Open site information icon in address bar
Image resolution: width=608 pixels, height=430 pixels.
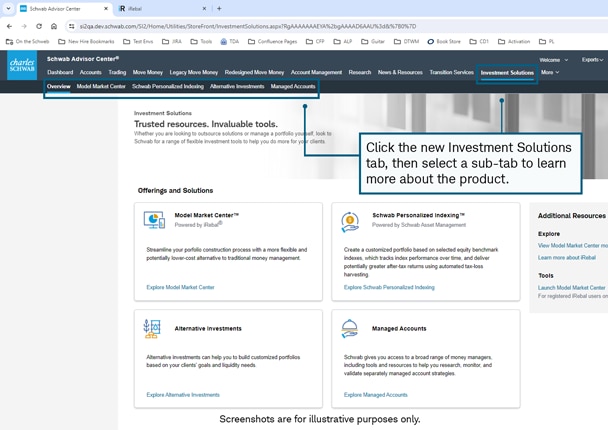pos(71,26)
